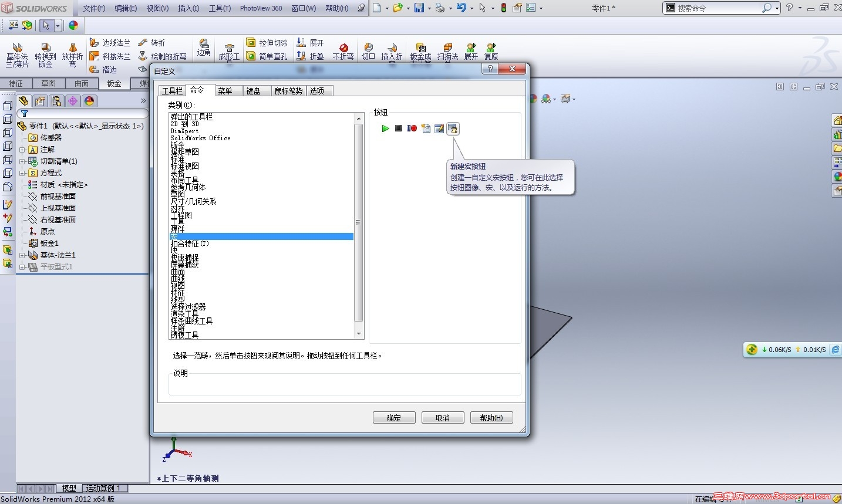Click the 转折 jog tool

[x=151, y=43]
